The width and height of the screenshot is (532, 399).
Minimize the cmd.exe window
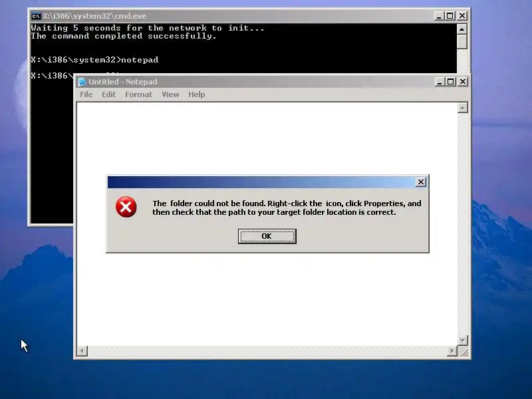[x=439, y=16]
